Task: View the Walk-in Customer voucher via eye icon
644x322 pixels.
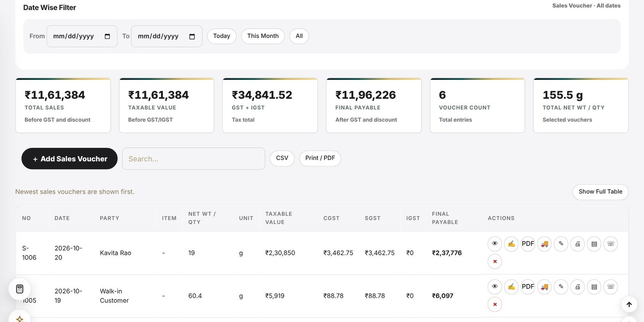Action: click(495, 287)
